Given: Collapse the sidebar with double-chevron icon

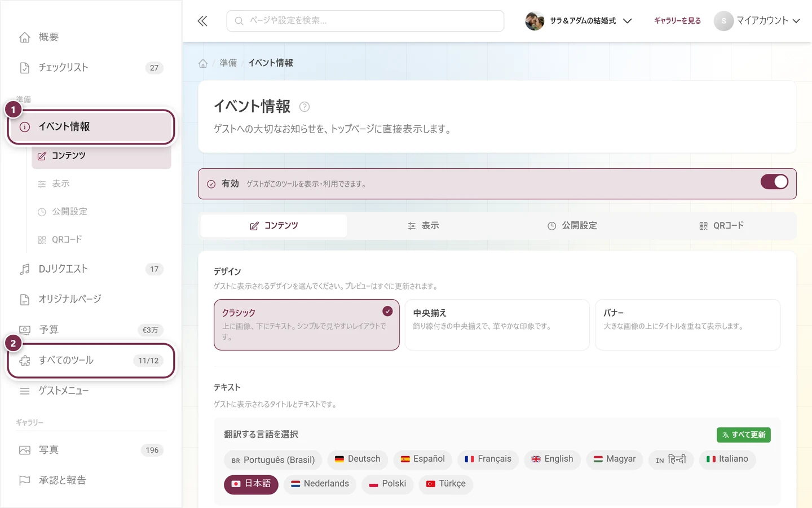Looking at the screenshot, I should tap(202, 21).
